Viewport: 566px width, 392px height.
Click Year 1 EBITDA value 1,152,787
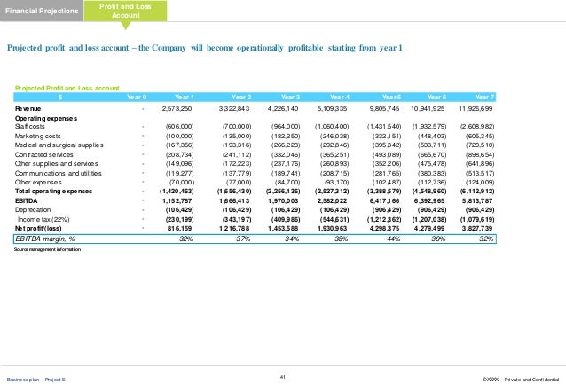click(x=177, y=200)
